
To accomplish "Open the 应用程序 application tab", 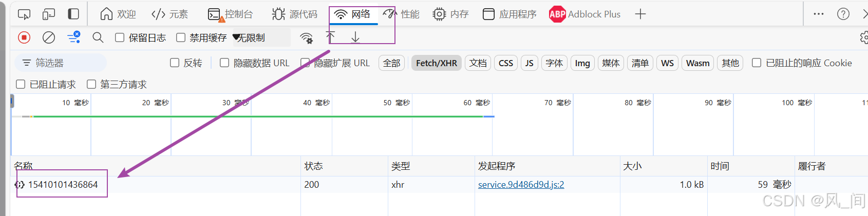I will (x=510, y=14).
